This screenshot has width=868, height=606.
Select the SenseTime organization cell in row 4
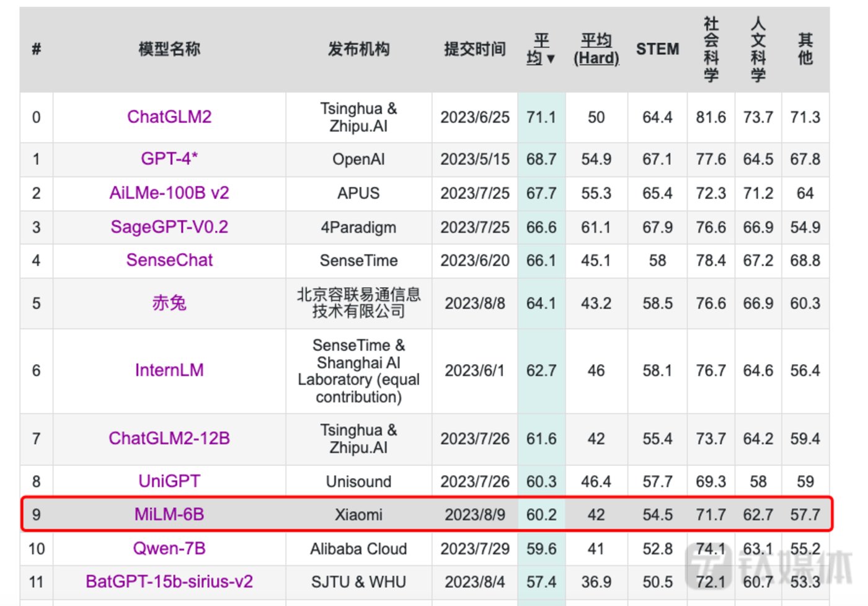point(358,261)
